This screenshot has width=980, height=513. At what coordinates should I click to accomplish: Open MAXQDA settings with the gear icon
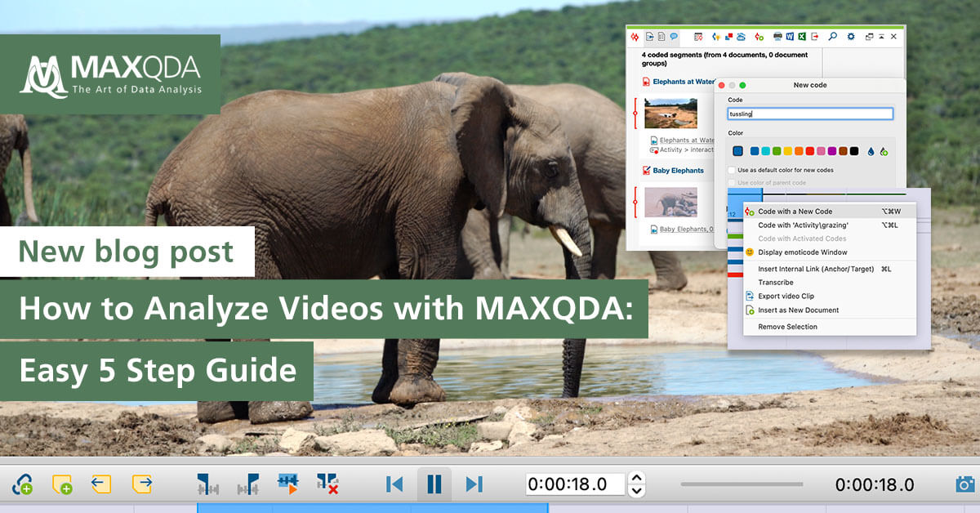click(852, 36)
